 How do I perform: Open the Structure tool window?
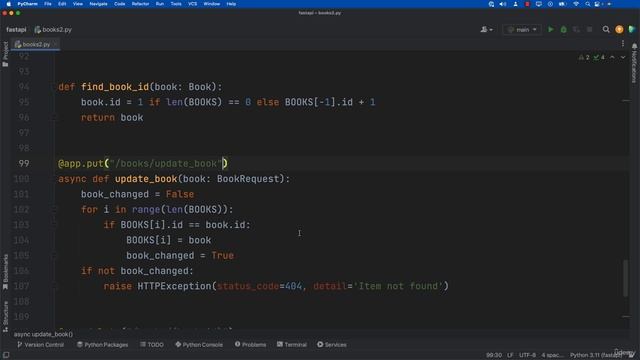5,317
